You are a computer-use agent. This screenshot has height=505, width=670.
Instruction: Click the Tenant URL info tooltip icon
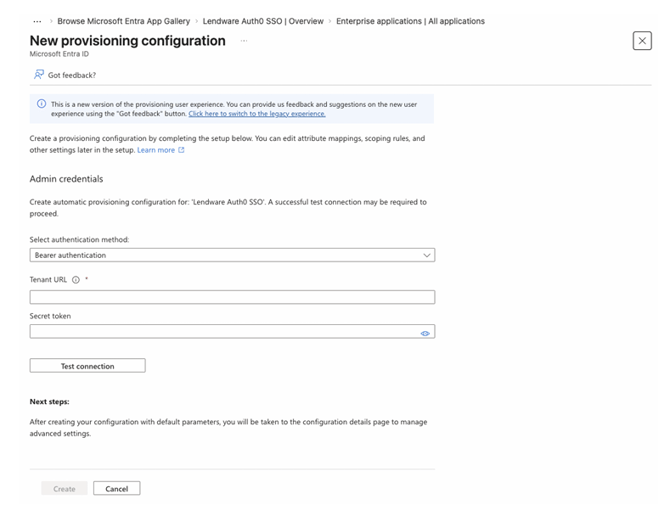(76, 280)
